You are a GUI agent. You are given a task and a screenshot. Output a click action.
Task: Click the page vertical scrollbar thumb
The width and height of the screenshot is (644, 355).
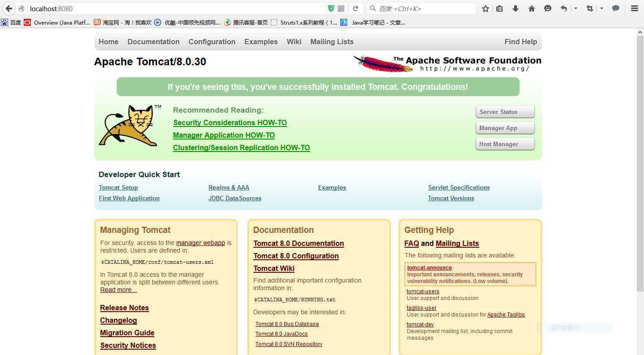[x=640, y=164]
